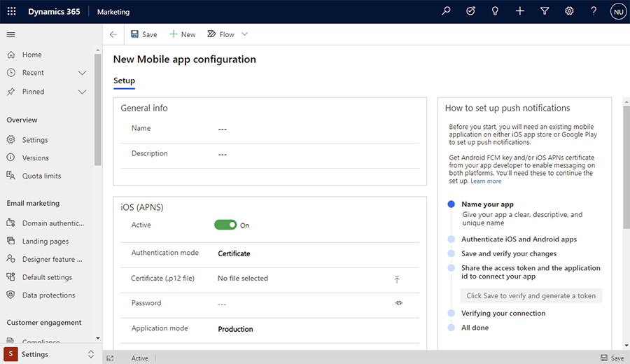Click the Default settings icon
Screen dimensions: 630x364
tap(10, 276)
